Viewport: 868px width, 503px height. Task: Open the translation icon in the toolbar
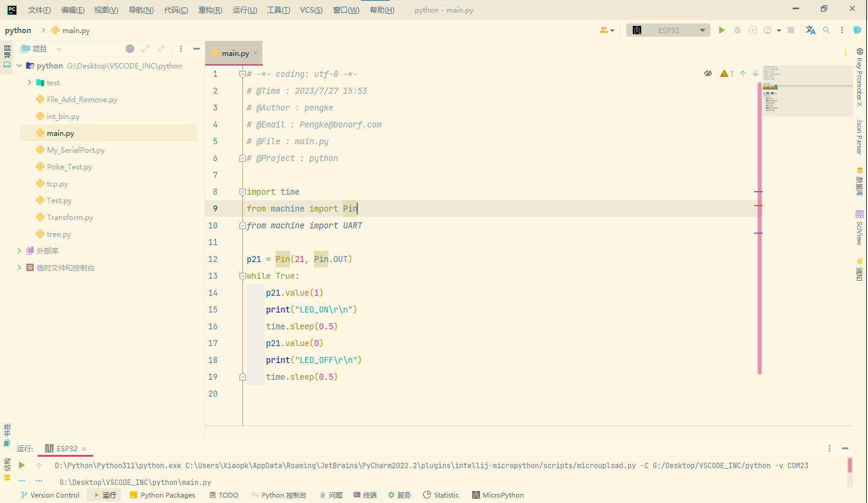click(x=810, y=30)
